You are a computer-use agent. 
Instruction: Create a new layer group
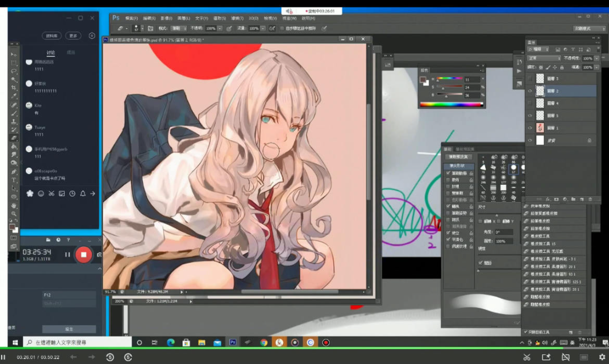tap(573, 199)
